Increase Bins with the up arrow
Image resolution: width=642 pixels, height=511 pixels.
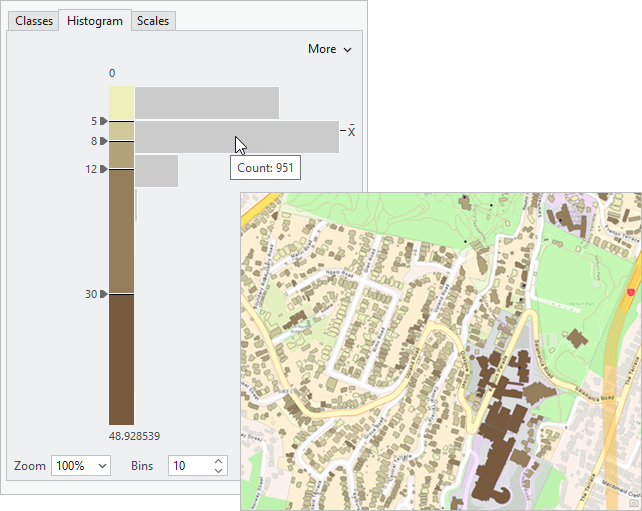pyautogui.click(x=220, y=461)
